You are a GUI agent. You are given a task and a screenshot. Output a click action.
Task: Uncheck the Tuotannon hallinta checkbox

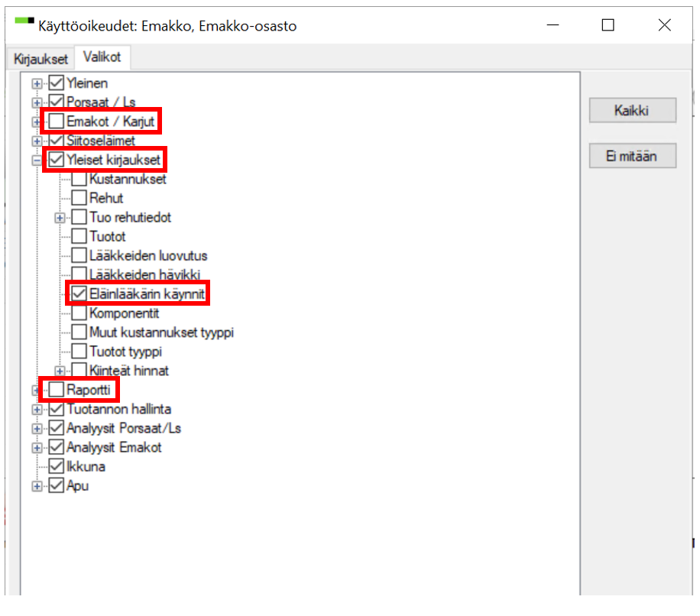coord(57,409)
